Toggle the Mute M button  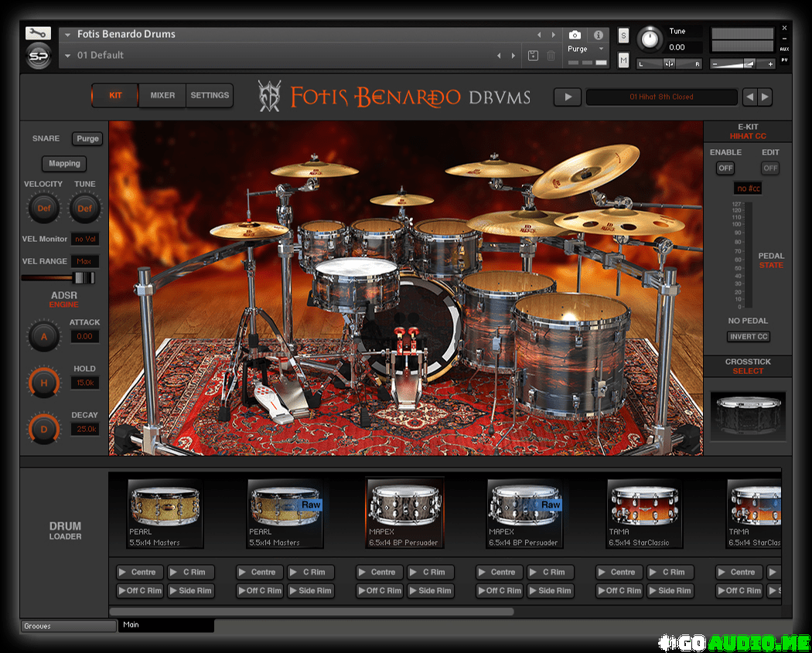(623, 60)
